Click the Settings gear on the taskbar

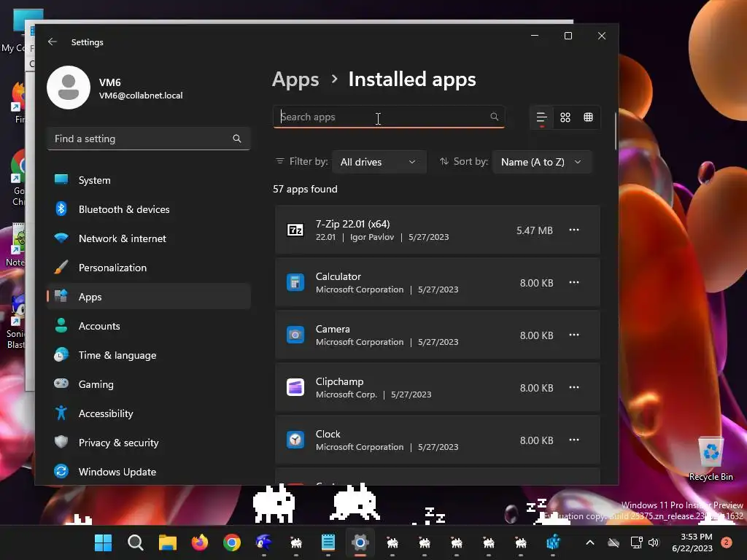[360, 542]
